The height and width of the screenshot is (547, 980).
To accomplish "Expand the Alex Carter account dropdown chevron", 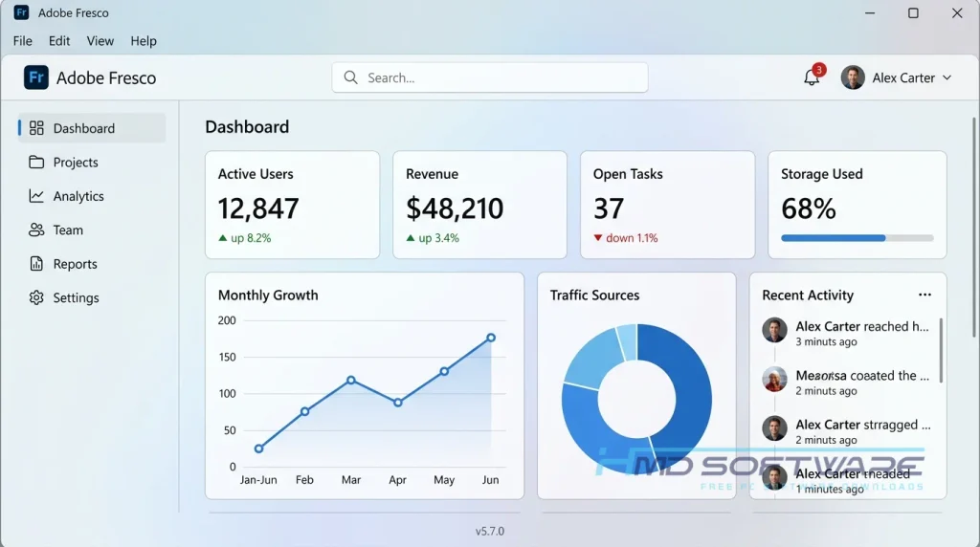I will 947,77.
